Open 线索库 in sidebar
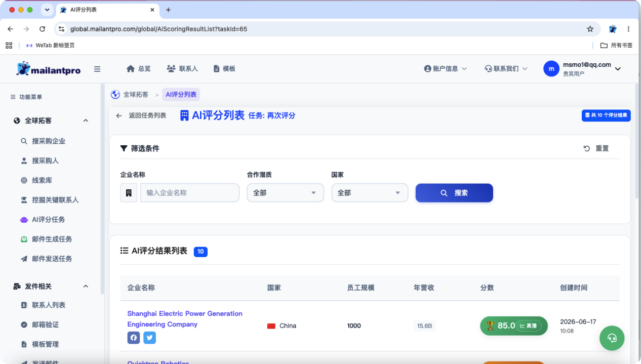The height and width of the screenshot is (364, 641). click(36, 180)
